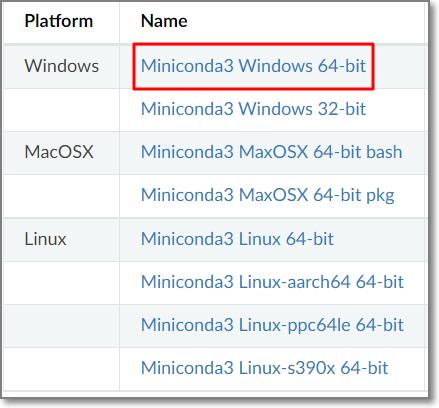This screenshot has height=408, width=439.
Task: Select the Windows platform cell
Action: point(62,66)
